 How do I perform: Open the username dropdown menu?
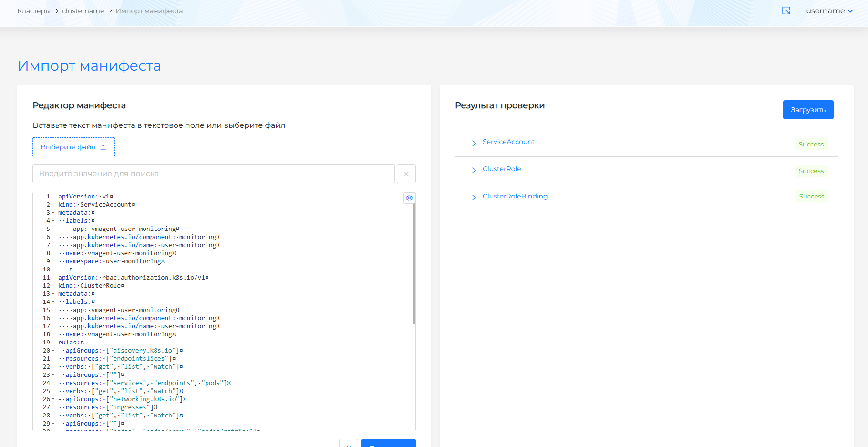(829, 11)
